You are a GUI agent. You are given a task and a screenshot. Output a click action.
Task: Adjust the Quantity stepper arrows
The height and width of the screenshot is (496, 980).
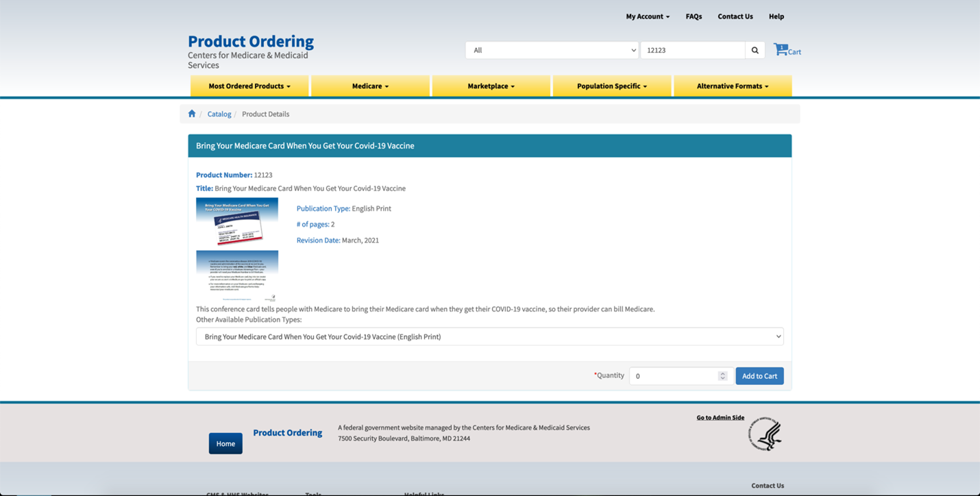point(722,376)
